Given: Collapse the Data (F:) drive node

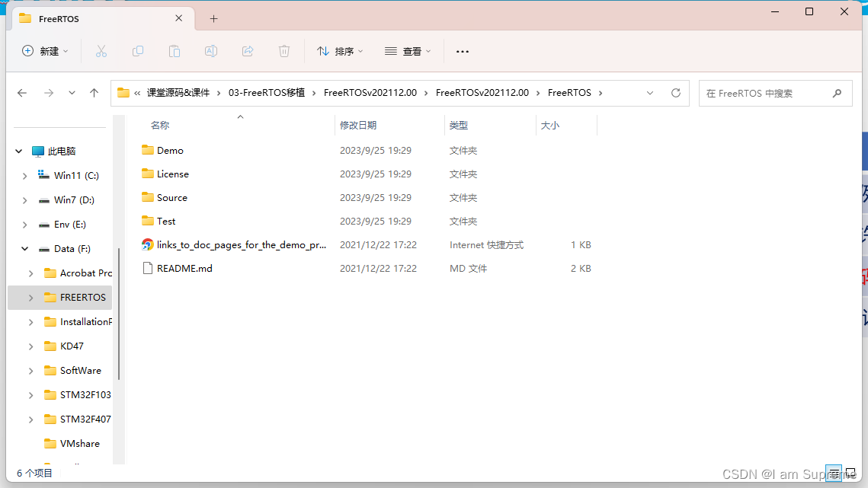Looking at the screenshot, I should [x=25, y=249].
